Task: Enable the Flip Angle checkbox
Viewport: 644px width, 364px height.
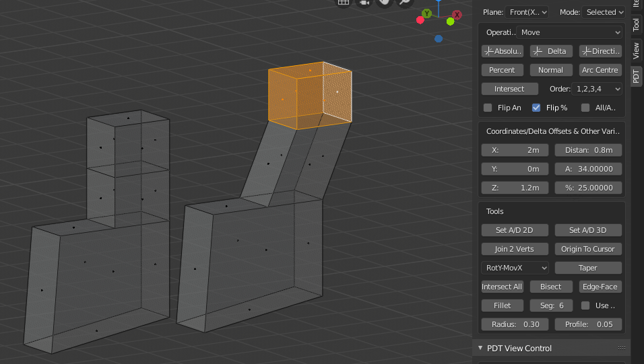Action: pyautogui.click(x=488, y=108)
